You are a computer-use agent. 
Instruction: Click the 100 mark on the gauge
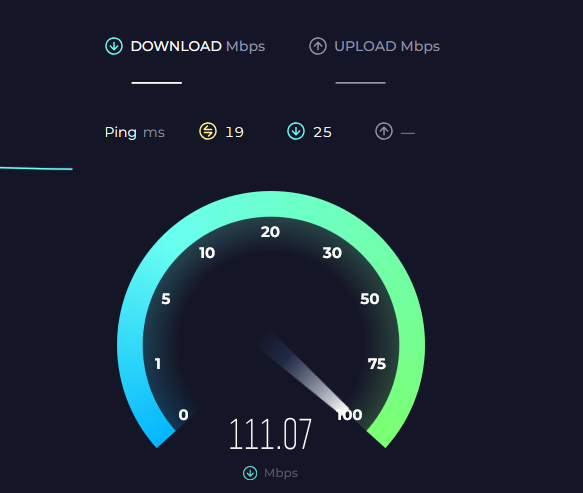coord(350,415)
